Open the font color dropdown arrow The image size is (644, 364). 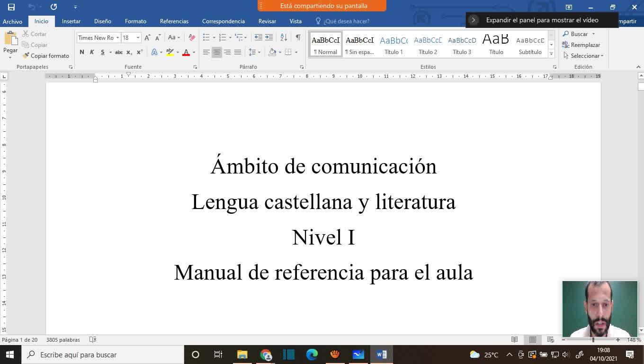tap(194, 52)
